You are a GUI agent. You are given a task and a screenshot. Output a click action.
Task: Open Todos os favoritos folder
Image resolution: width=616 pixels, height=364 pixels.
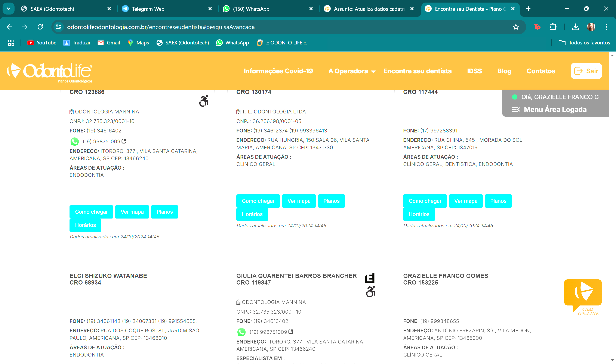(584, 43)
